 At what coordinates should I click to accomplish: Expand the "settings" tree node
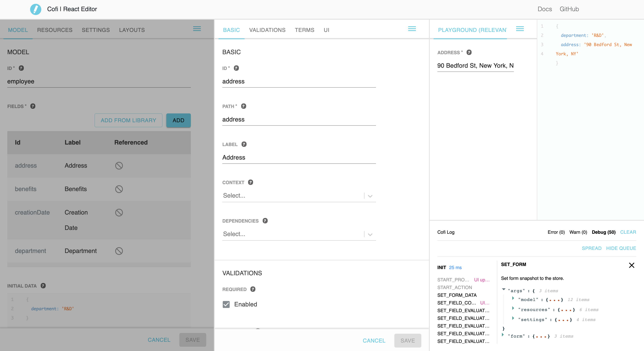[513, 319]
